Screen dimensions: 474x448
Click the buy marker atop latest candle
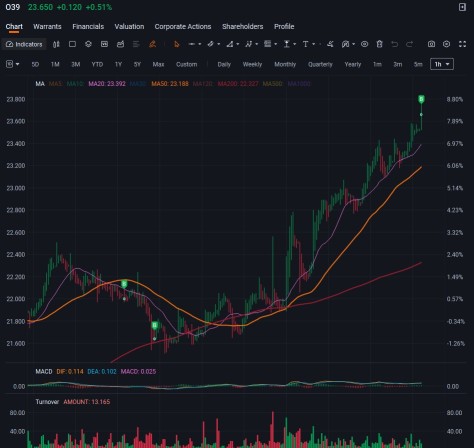click(421, 99)
